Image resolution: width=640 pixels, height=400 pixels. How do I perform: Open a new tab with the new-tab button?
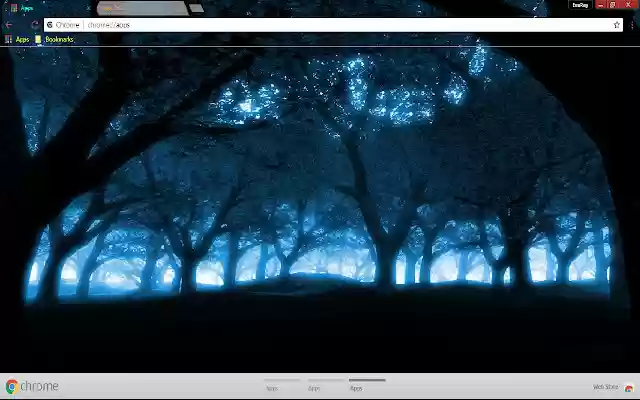pyautogui.click(x=196, y=8)
